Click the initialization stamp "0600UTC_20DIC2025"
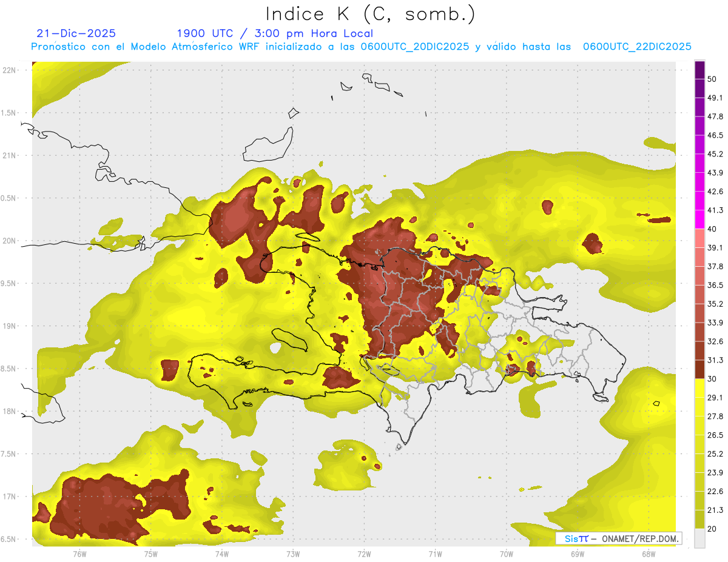This screenshot has height=562, width=728. [414, 47]
